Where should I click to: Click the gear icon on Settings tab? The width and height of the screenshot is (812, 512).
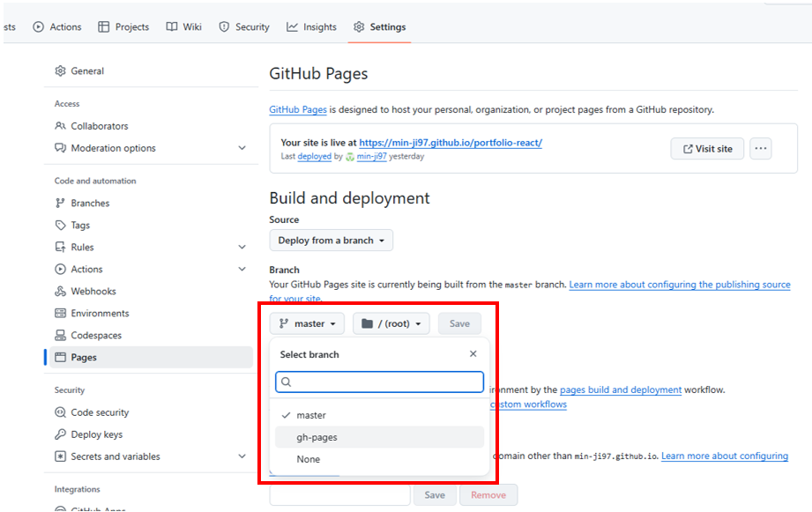tap(359, 27)
